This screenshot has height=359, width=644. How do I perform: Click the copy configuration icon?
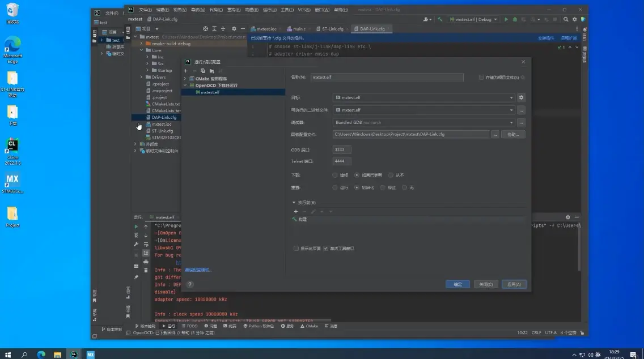[202, 71]
